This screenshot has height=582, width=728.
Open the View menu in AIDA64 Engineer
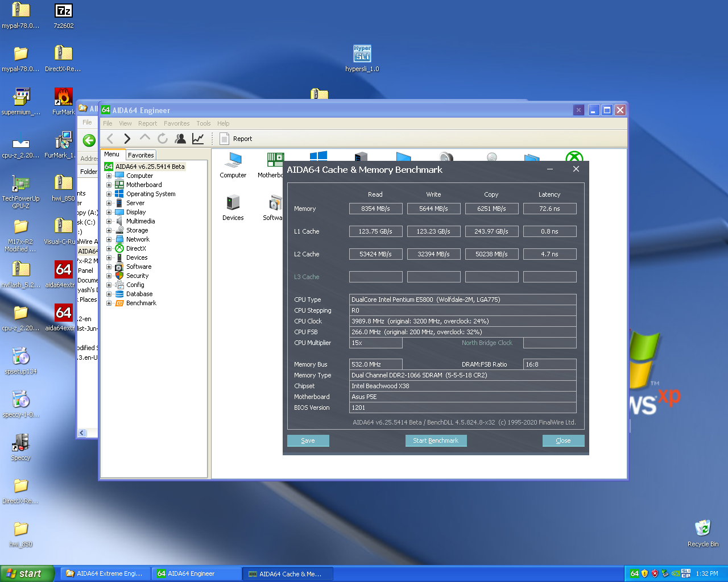tap(125, 123)
